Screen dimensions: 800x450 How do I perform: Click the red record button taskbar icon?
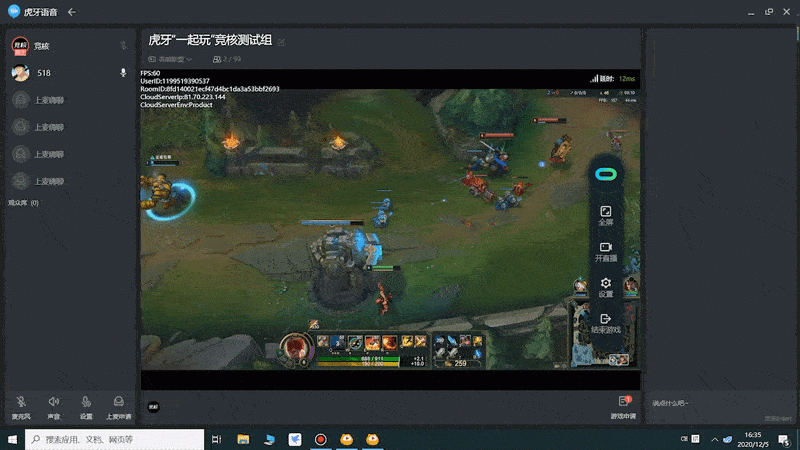[320, 439]
